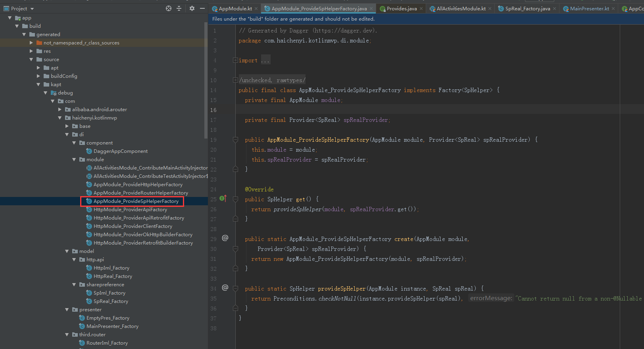Select EmptyPres_Factory class

pos(108,318)
